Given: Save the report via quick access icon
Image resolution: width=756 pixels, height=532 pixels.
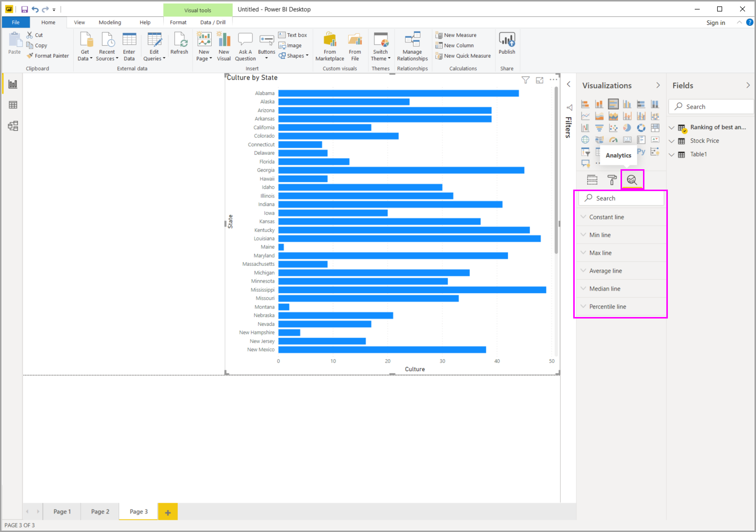Looking at the screenshot, I should [x=24, y=9].
